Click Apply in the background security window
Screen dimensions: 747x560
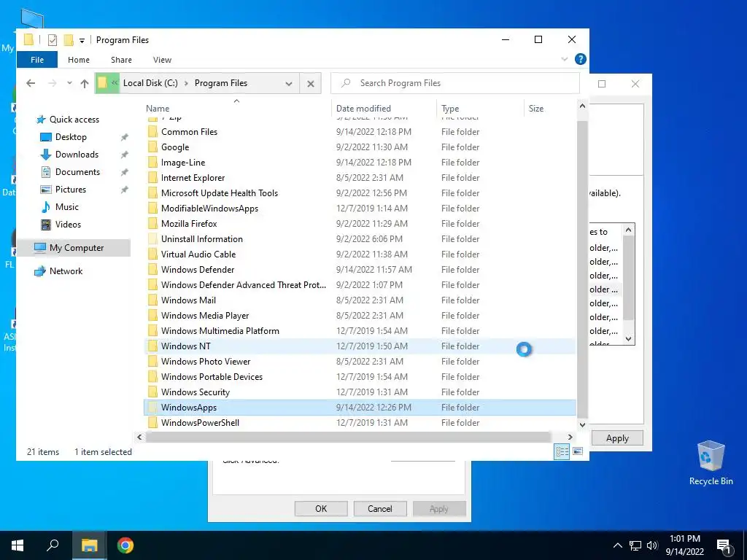point(617,438)
